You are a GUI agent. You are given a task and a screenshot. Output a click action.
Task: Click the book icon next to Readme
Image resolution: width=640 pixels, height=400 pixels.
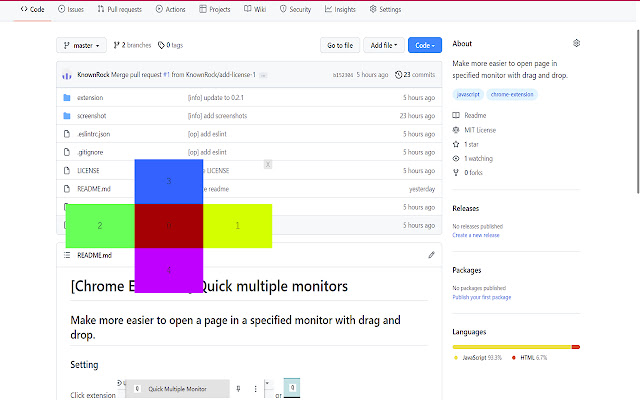click(456, 116)
